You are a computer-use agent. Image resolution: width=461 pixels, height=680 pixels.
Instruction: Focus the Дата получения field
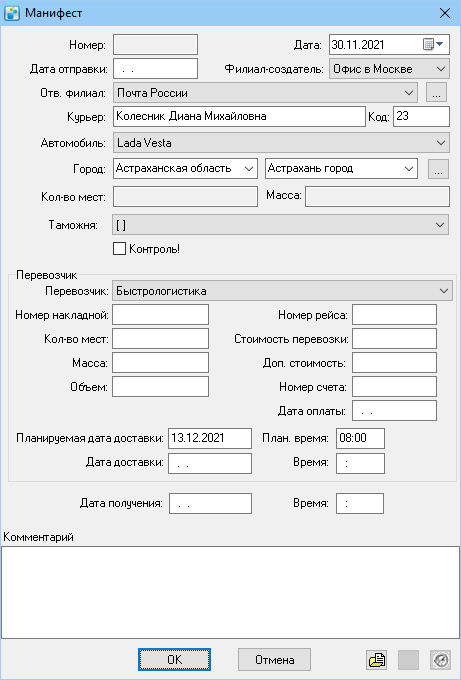[x=210, y=503]
